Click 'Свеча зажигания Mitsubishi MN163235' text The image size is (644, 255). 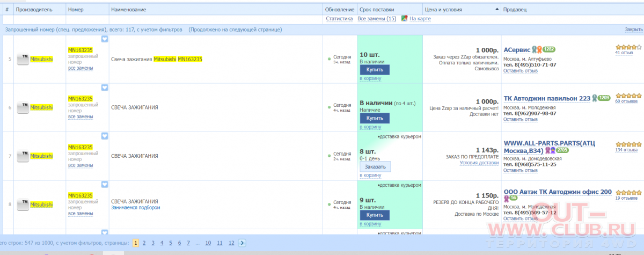click(x=156, y=59)
